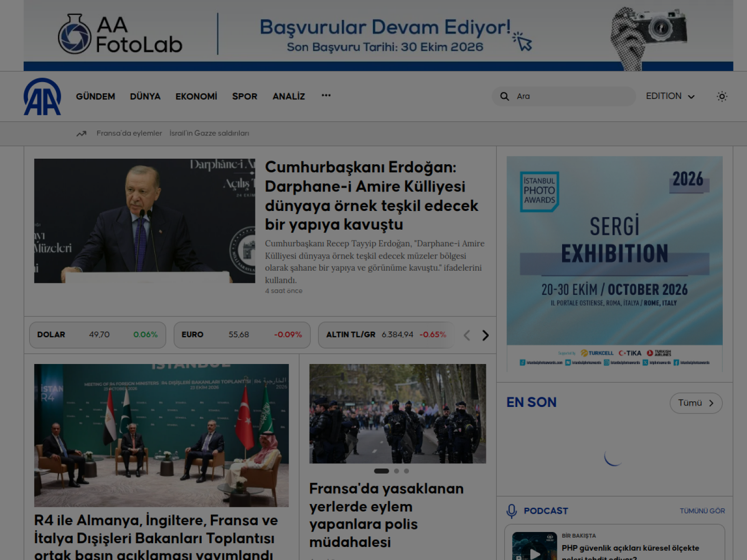
Task: Open trending topic İsrail'in Gazze saldırıları
Action: coord(209,133)
